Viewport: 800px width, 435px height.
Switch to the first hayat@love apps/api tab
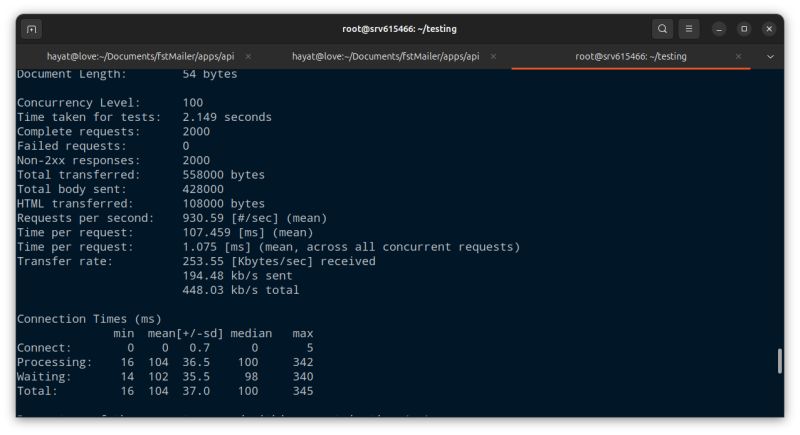pyautogui.click(x=139, y=57)
